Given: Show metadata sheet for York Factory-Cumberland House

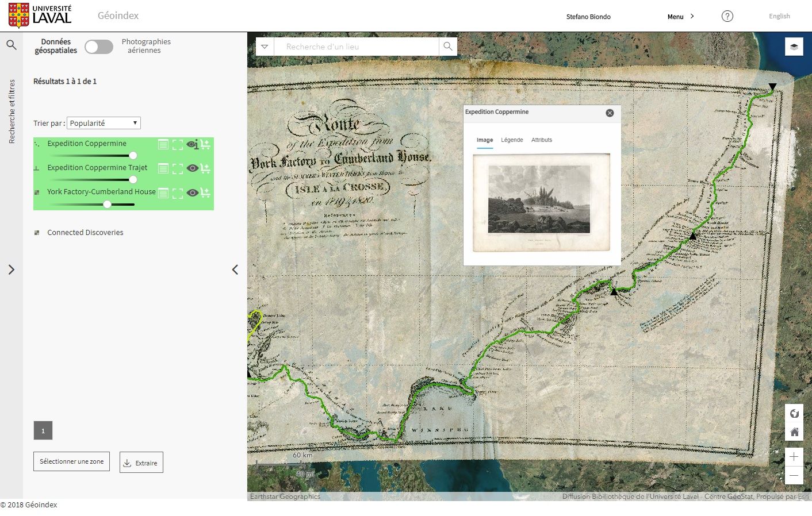Looking at the screenshot, I should point(163,192).
